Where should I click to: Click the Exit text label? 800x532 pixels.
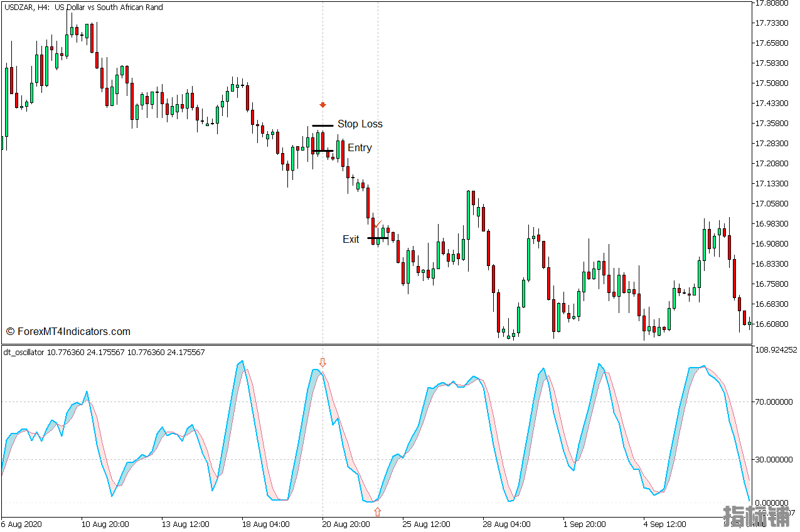[351, 239]
